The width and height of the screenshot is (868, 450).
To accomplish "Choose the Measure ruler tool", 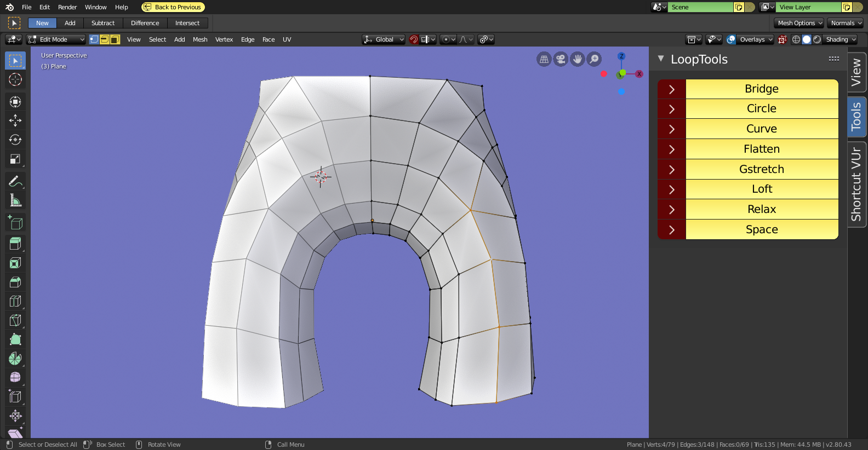I will pos(15,200).
